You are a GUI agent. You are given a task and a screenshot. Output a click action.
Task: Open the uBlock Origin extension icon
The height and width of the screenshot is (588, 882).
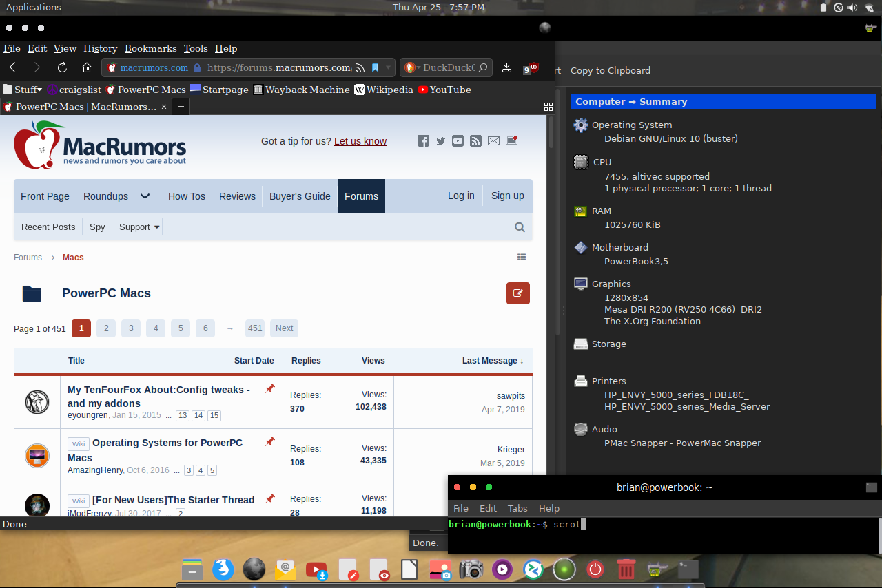tap(530, 68)
